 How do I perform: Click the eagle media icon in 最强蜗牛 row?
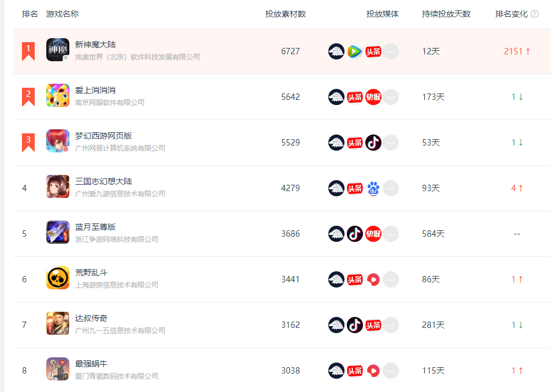(336, 371)
